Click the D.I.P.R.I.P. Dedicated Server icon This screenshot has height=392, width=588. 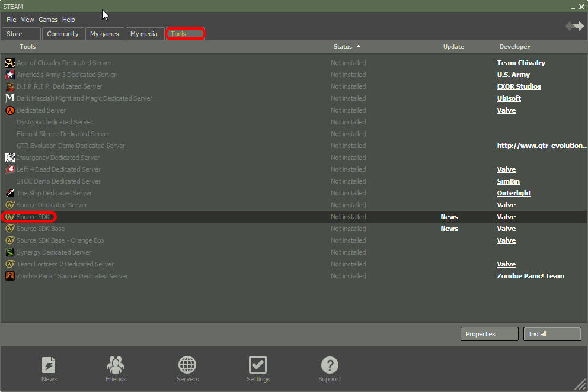[x=10, y=86]
